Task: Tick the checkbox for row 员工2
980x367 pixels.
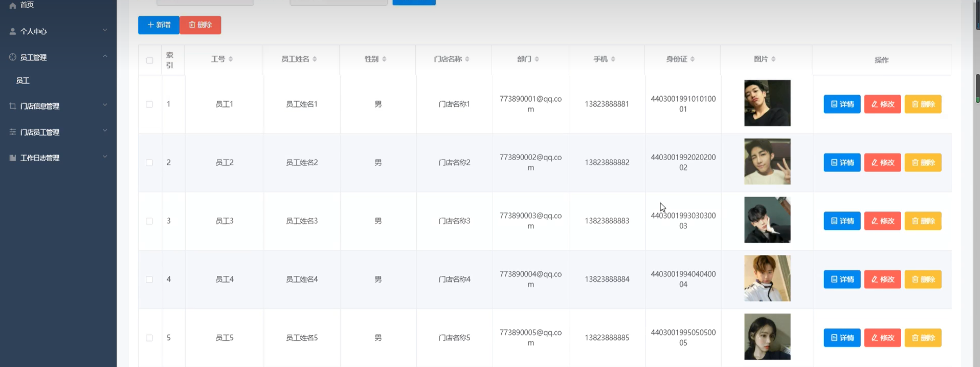Action: point(149,163)
